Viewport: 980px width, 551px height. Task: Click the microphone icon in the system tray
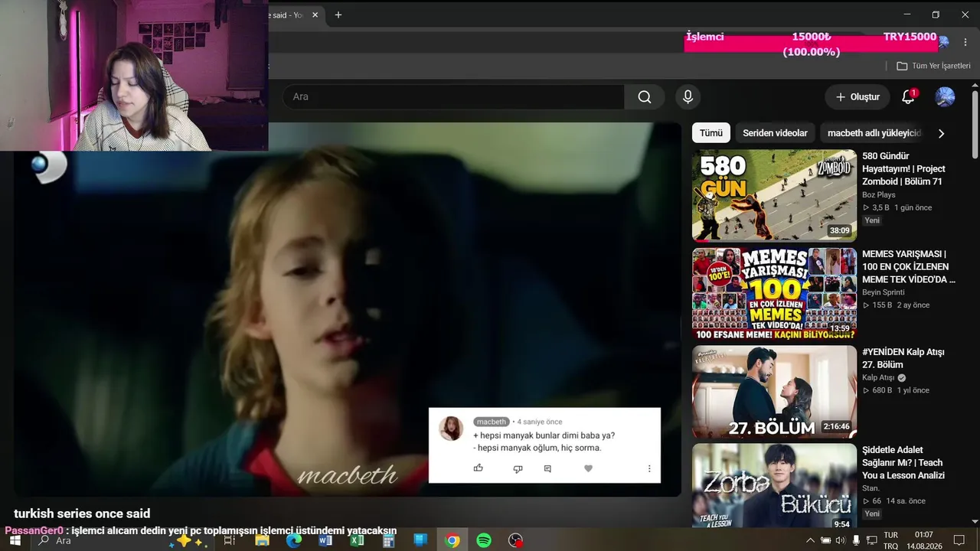point(856,540)
